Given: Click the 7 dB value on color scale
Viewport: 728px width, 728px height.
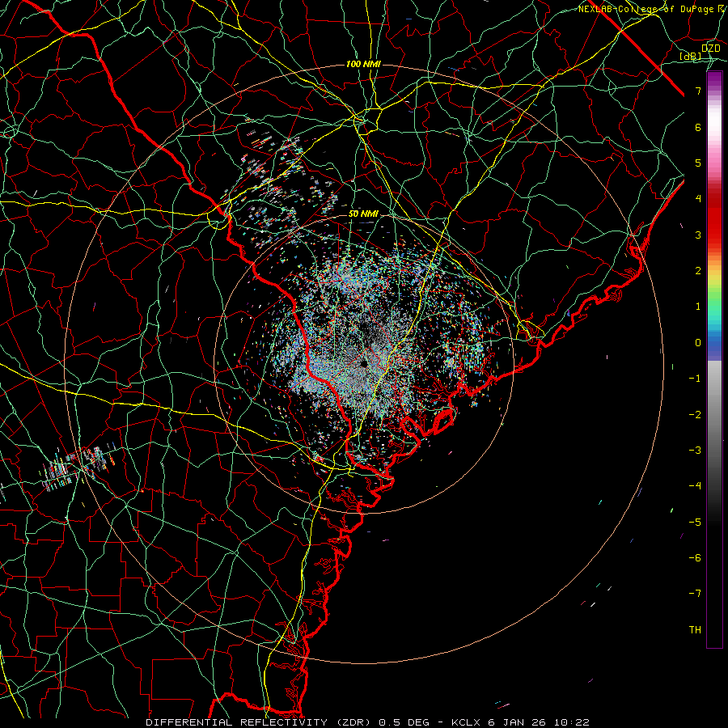Looking at the screenshot, I should [698, 91].
